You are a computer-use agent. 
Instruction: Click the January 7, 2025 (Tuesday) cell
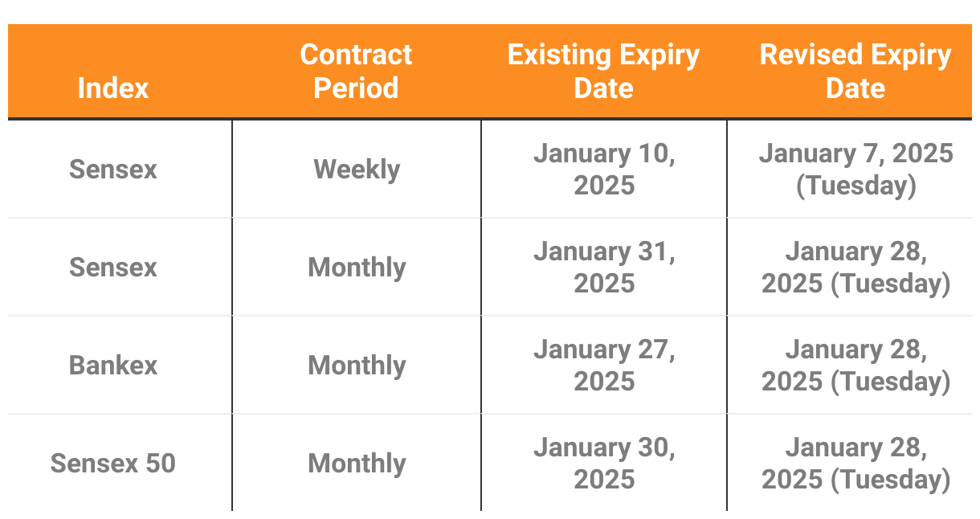point(855,170)
